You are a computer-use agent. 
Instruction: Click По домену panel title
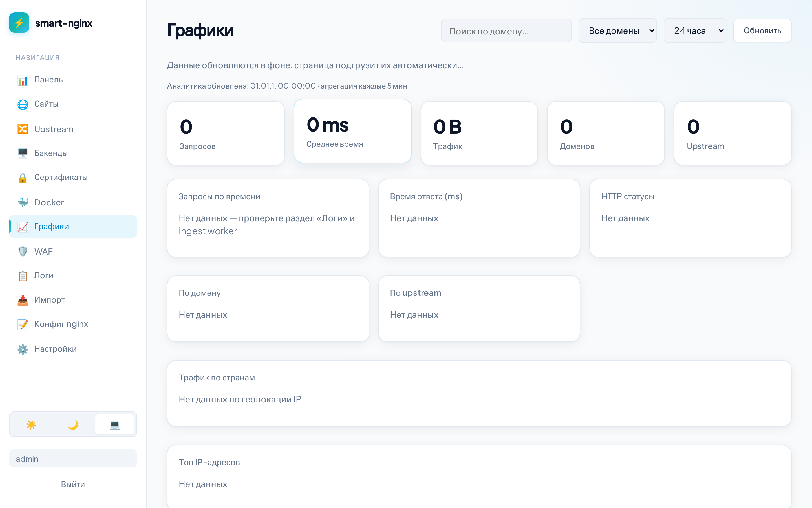pos(200,293)
